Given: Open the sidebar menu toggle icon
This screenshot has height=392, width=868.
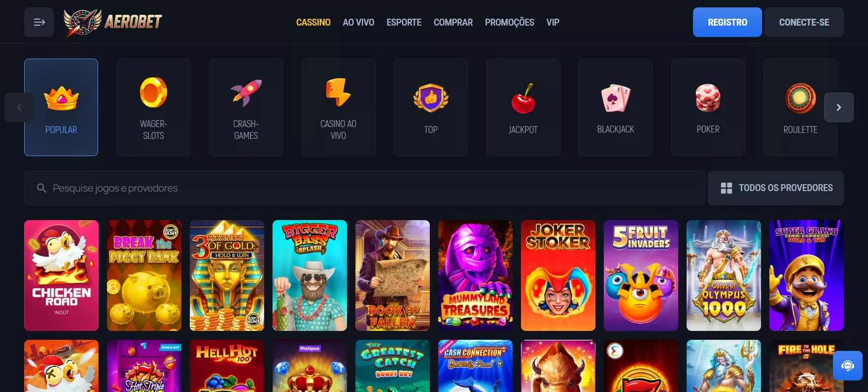Looking at the screenshot, I should click(x=39, y=22).
